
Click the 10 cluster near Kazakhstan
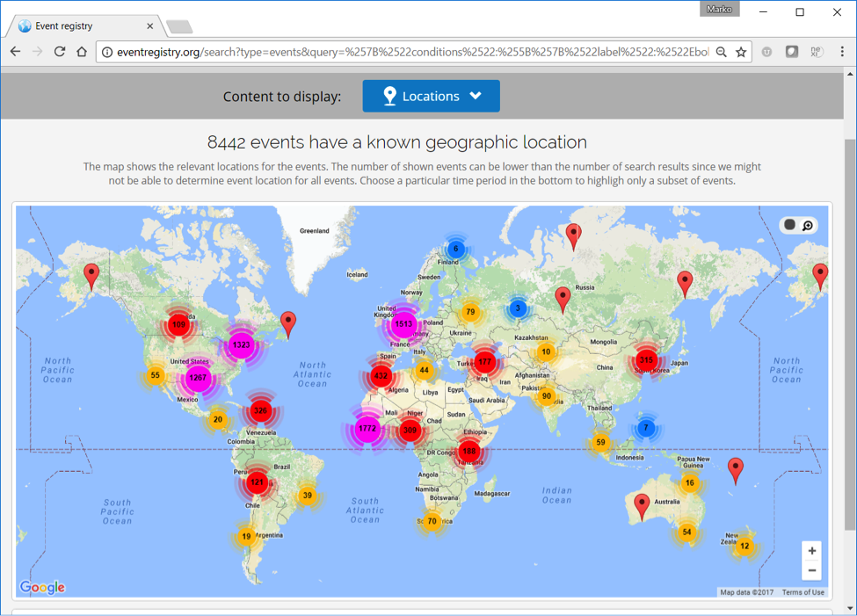tap(546, 351)
